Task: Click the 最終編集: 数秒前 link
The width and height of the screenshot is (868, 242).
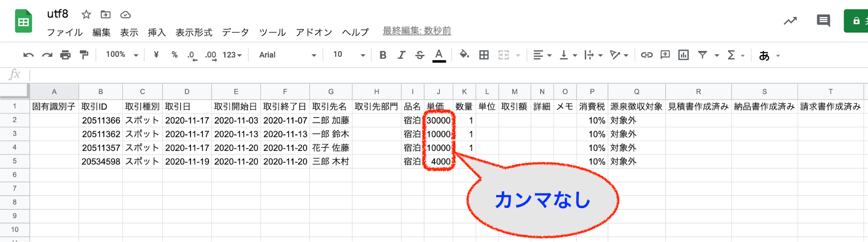Action: pos(416,31)
